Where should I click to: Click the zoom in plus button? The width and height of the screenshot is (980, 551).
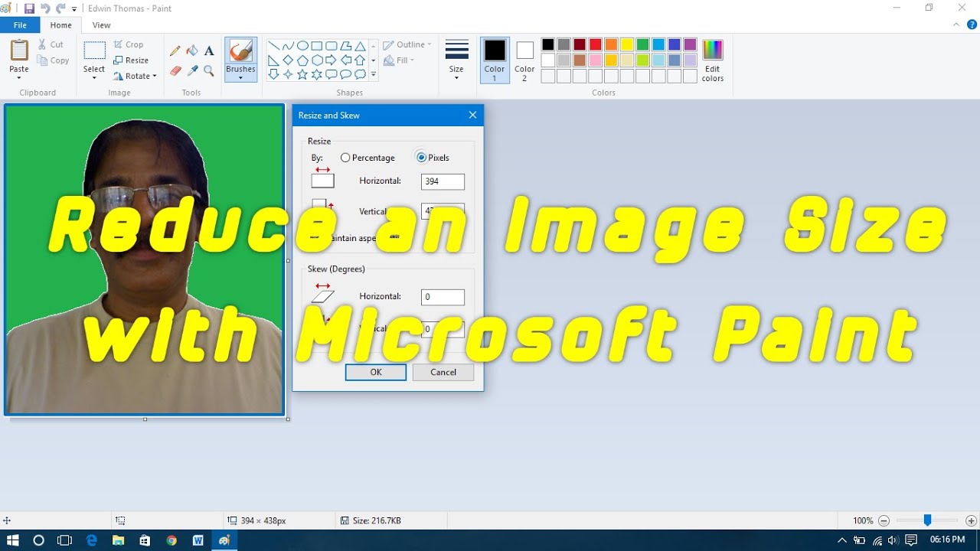click(x=971, y=520)
